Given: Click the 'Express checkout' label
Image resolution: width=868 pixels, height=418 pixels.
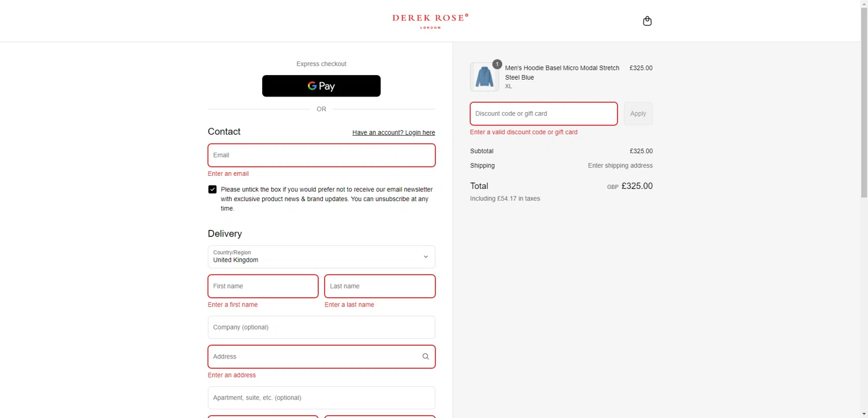Looking at the screenshot, I should click(x=321, y=64).
